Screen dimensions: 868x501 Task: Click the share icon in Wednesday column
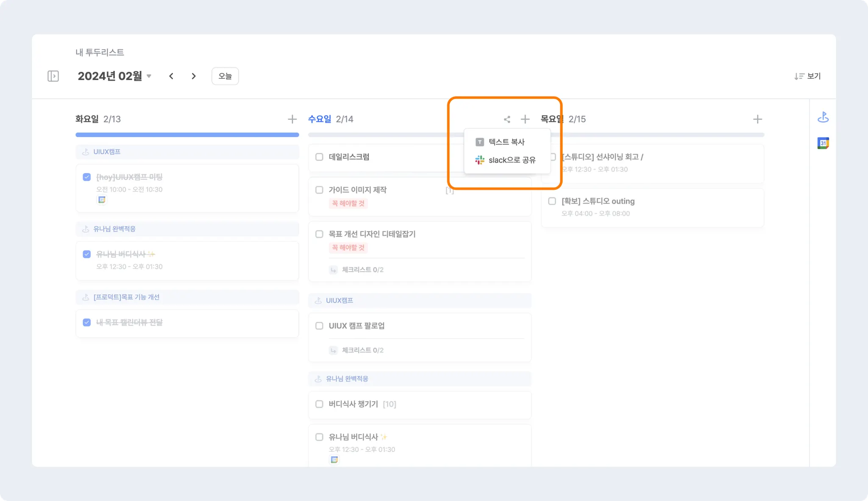(x=507, y=119)
